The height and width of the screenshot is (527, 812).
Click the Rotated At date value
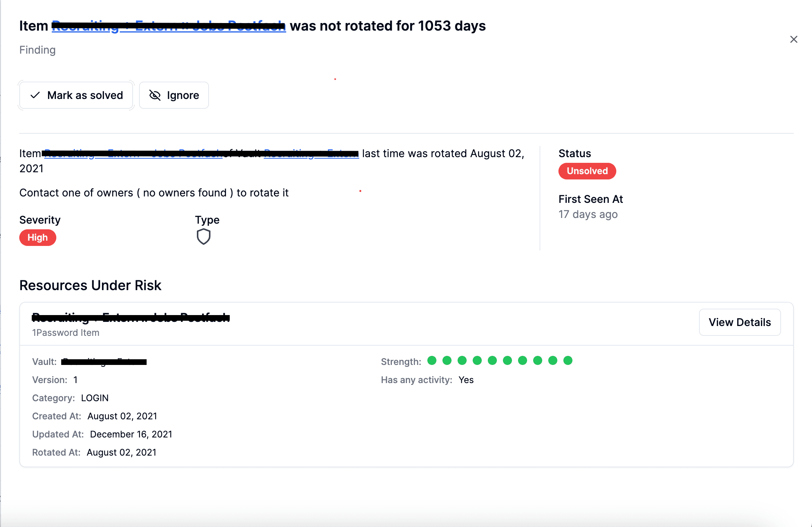click(121, 452)
